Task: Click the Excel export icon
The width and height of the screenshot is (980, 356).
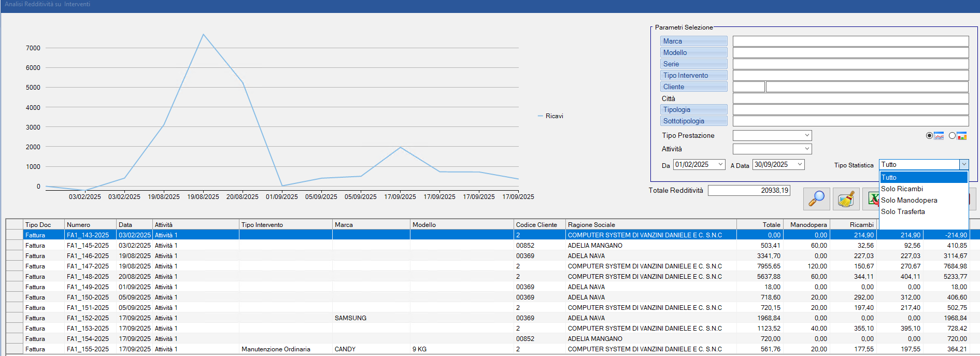Action: pyautogui.click(x=871, y=199)
